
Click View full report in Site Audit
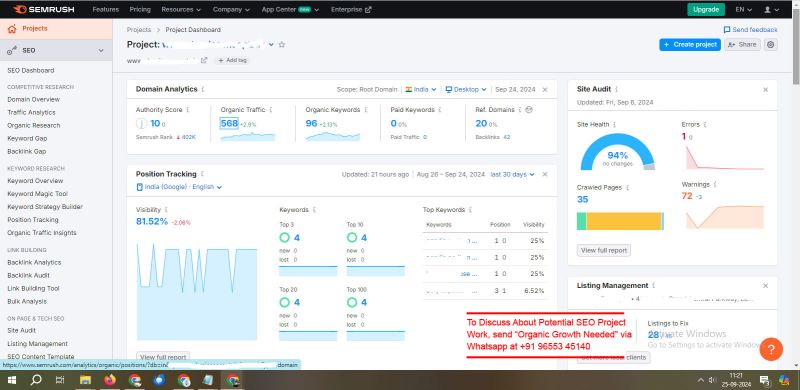coord(604,251)
